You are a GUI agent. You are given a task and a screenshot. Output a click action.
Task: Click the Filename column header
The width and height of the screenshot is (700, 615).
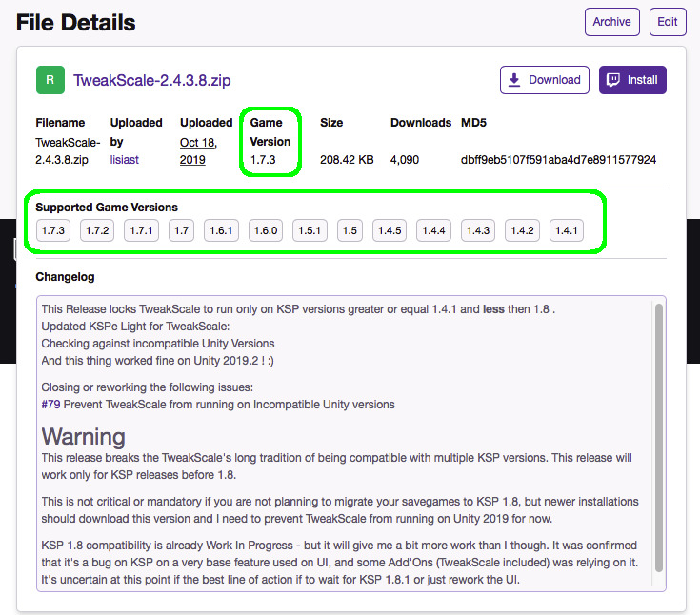(60, 122)
